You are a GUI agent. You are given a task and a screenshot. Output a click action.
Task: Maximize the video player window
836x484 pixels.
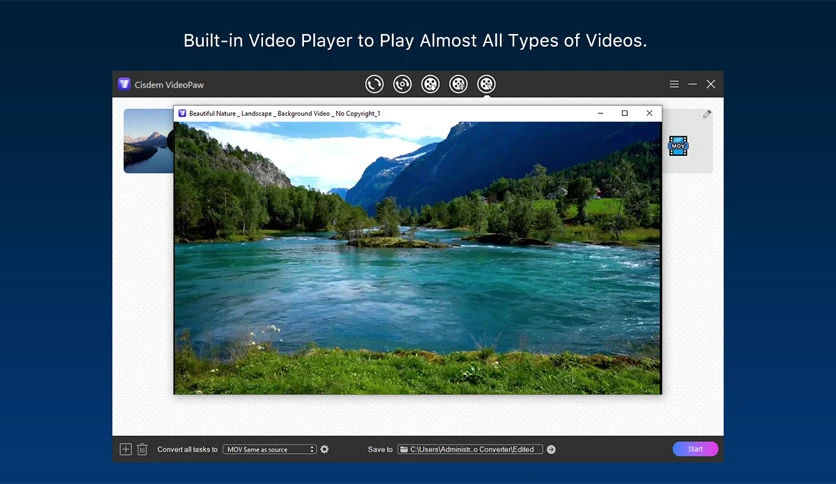[625, 113]
